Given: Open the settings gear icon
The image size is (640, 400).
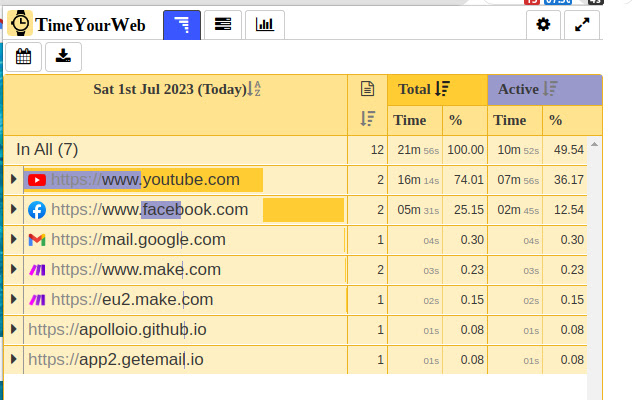Looking at the screenshot, I should pyautogui.click(x=543, y=25).
